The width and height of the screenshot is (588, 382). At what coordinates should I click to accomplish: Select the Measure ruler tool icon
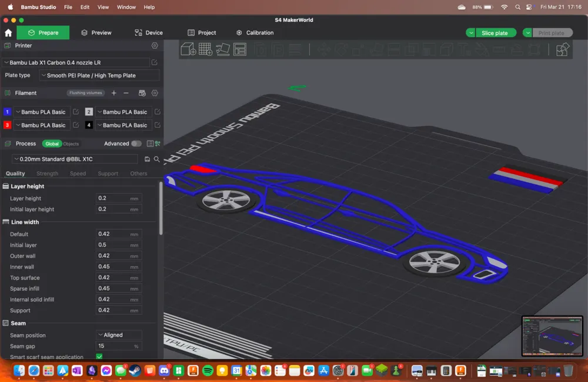[x=499, y=49]
